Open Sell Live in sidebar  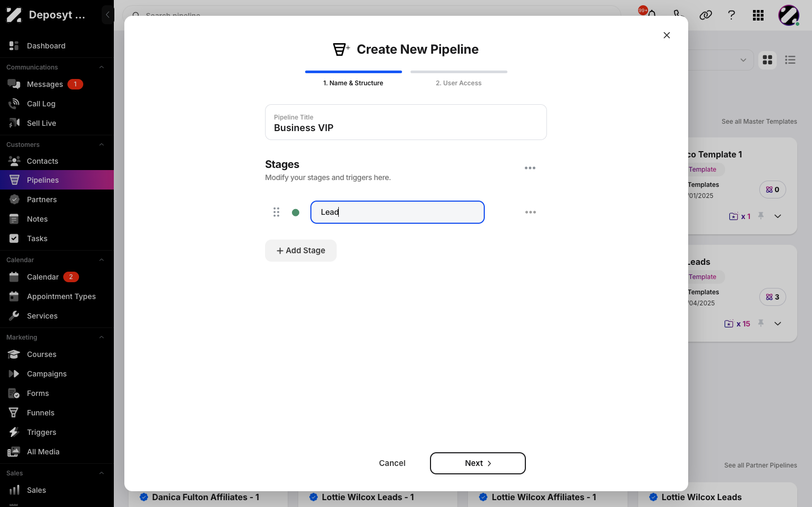click(x=57, y=123)
